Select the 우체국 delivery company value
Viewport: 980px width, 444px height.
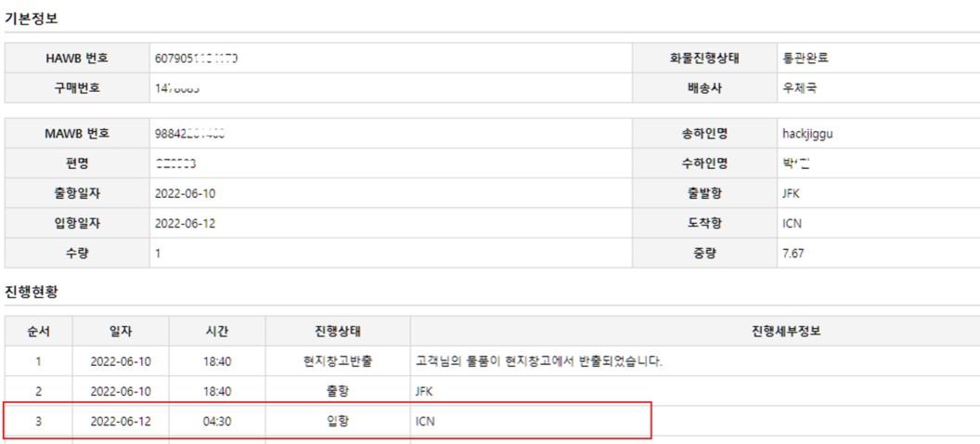click(x=799, y=88)
